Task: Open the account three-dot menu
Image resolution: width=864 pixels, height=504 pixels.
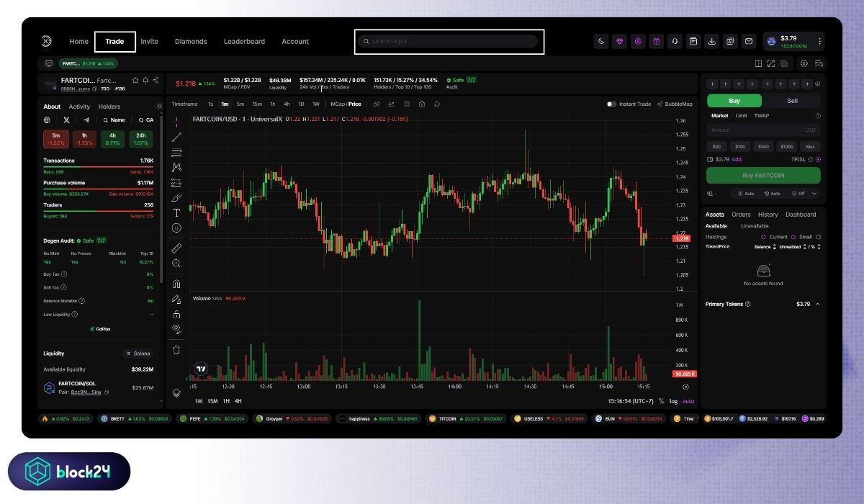Action: point(819,41)
